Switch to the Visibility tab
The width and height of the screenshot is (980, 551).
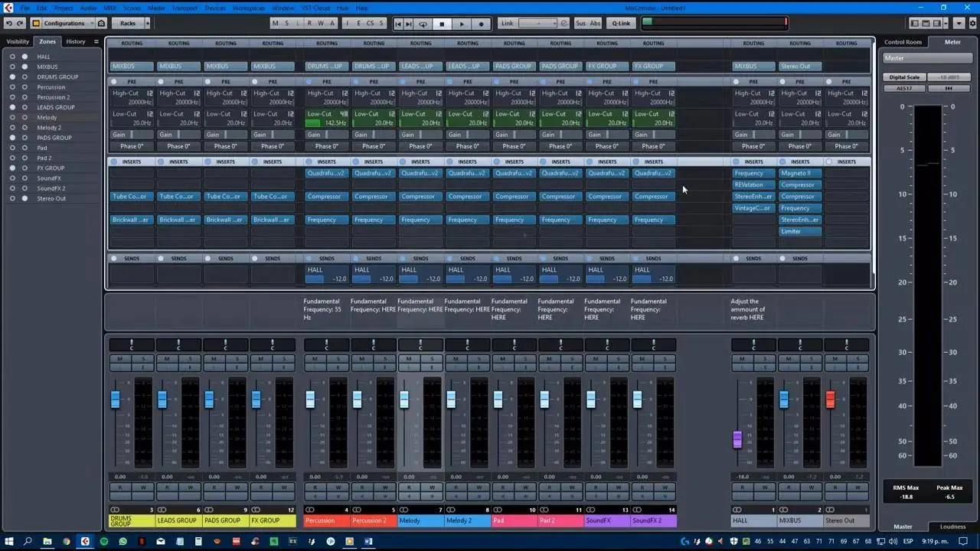18,41
